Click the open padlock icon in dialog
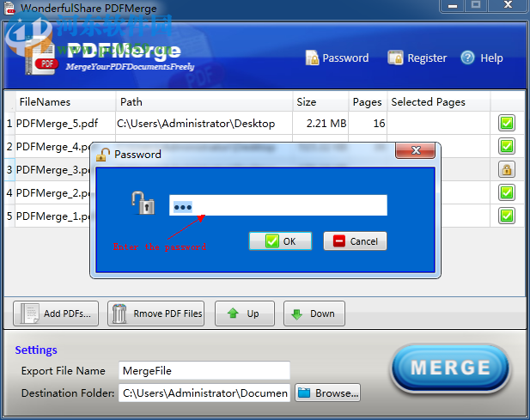 pos(143,203)
